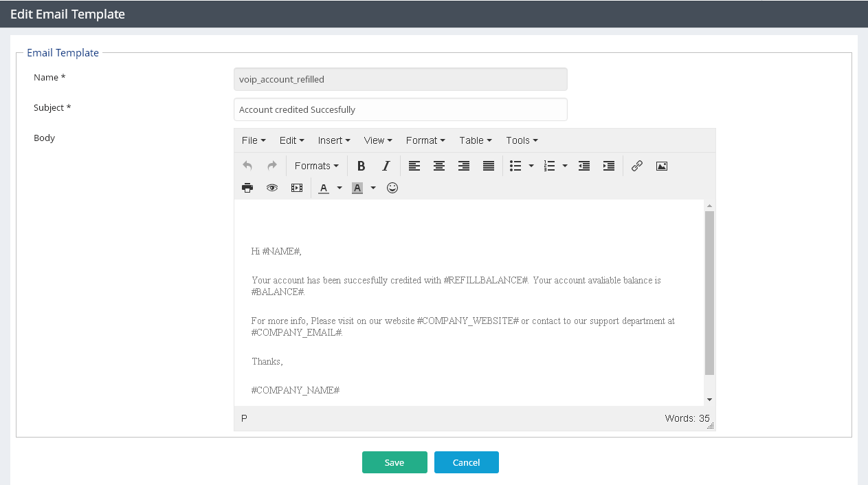
Task: Insert an image into body
Action: [x=662, y=166]
